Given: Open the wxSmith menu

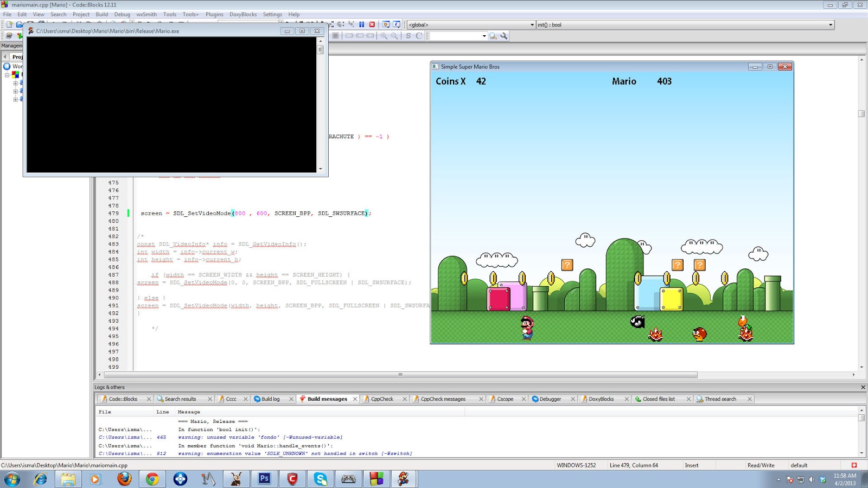Looking at the screenshot, I should [x=146, y=15].
